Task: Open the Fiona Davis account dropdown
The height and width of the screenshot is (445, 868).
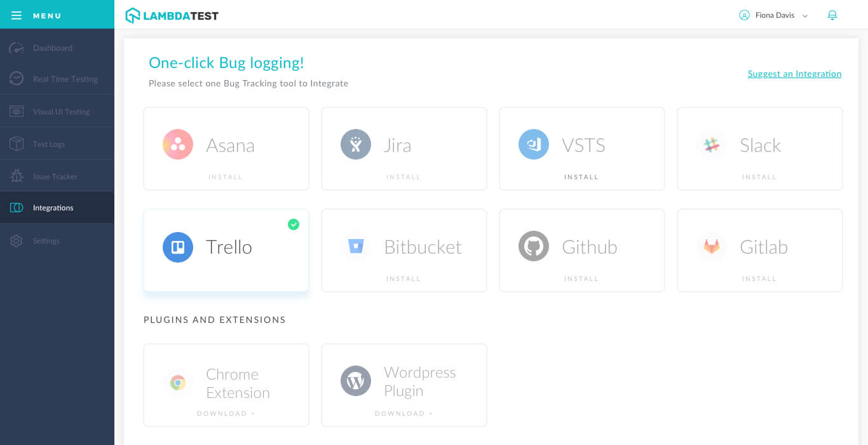Action: coord(773,15)
